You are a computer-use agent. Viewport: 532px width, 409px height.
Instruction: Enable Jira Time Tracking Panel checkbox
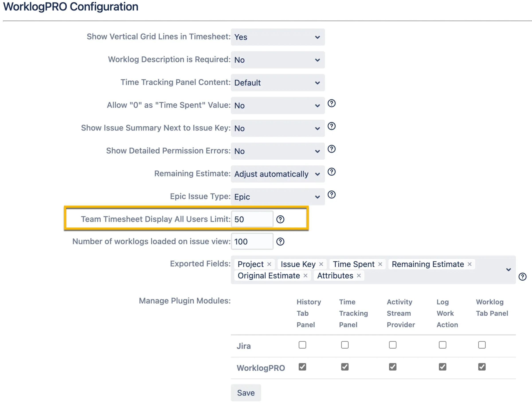click(344, 345)
